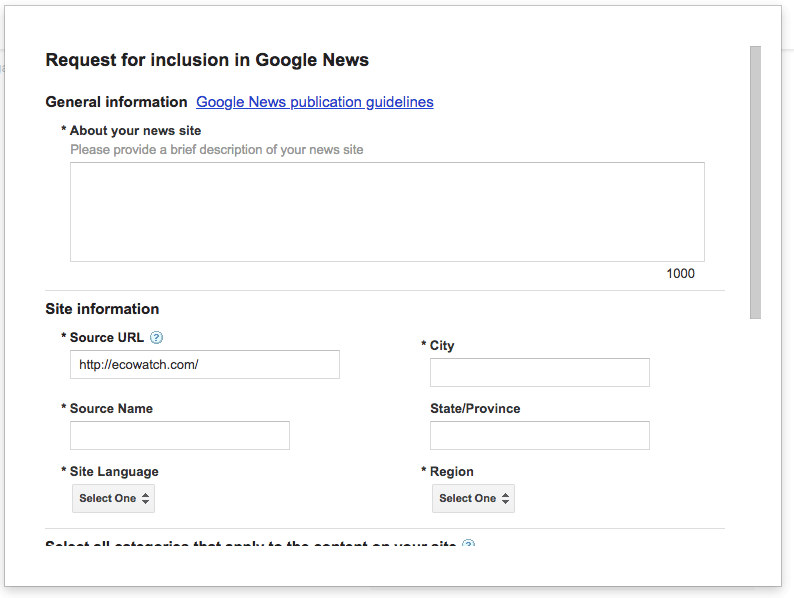Click the About your news site label
Viewport: 794px width, 598px height.
[x=135, y=131]
